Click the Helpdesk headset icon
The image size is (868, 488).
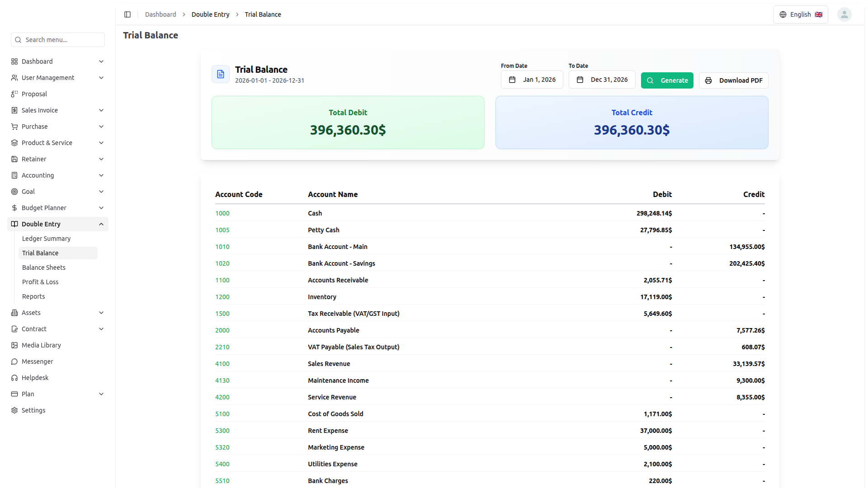pos(14,378)
